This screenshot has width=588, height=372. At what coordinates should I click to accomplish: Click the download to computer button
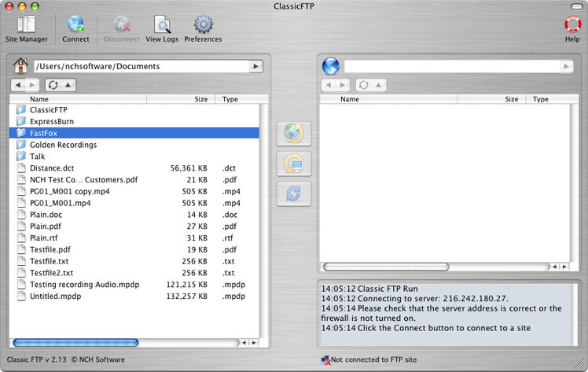click(x=293, y=164)
